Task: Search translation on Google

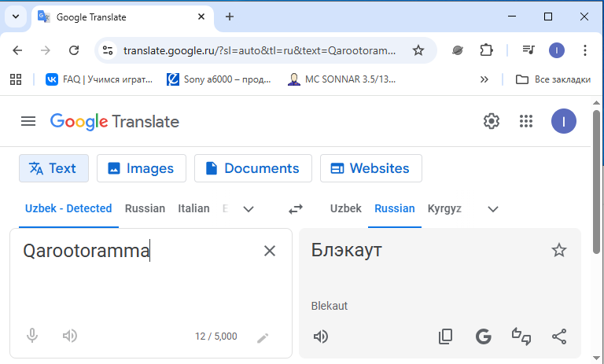Action: [x=484, y=336]
